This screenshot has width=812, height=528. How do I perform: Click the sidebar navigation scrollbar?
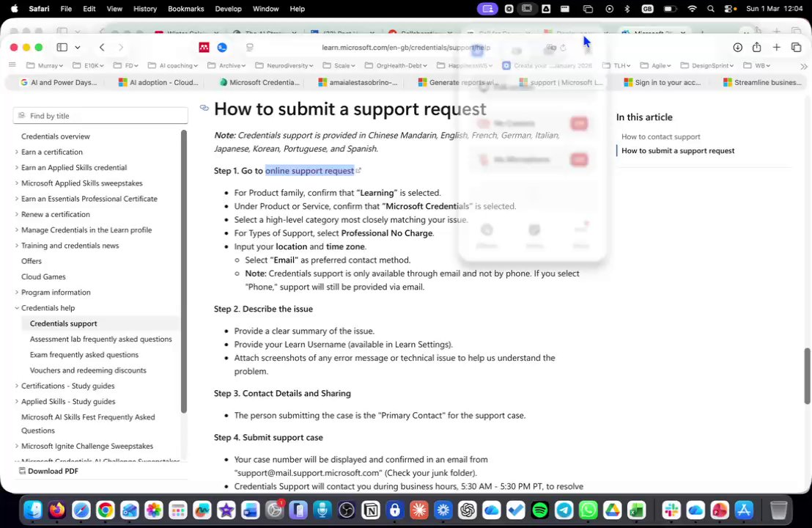(184, 271)
